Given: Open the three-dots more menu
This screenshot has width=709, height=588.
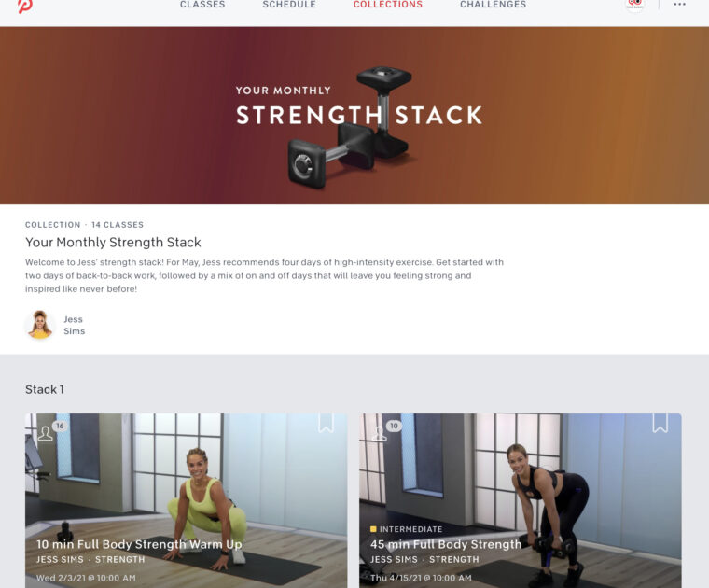Looking at the screenshot, I should click(x=679, y=4).
